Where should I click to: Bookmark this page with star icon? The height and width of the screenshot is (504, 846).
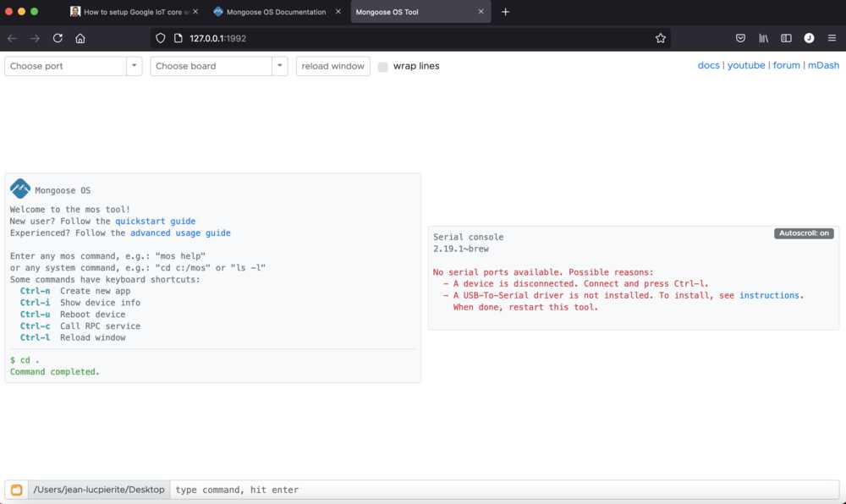661,38
